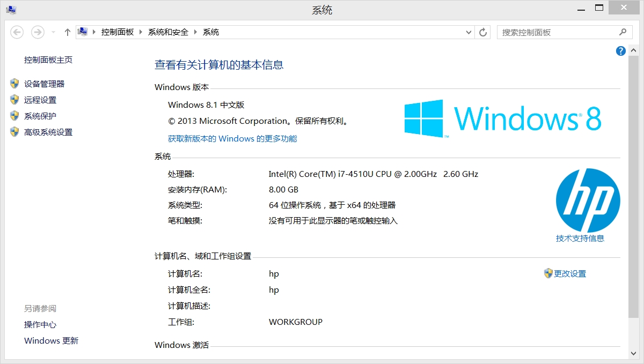This screenshot has width=644, height=364.
Task: Click shield icon beside 系统保护
Action: pyautogui.click(x=14, y=116)
